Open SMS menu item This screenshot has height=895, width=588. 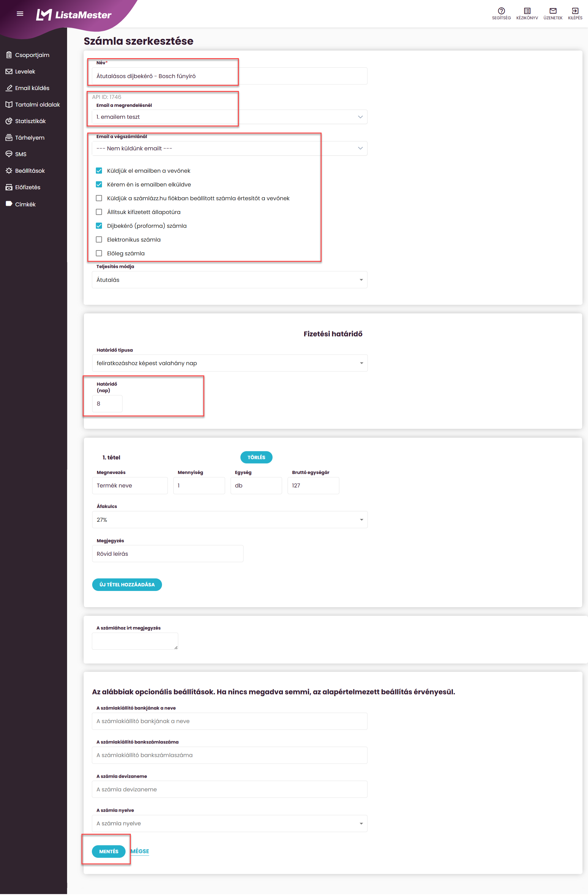[21, 154]
